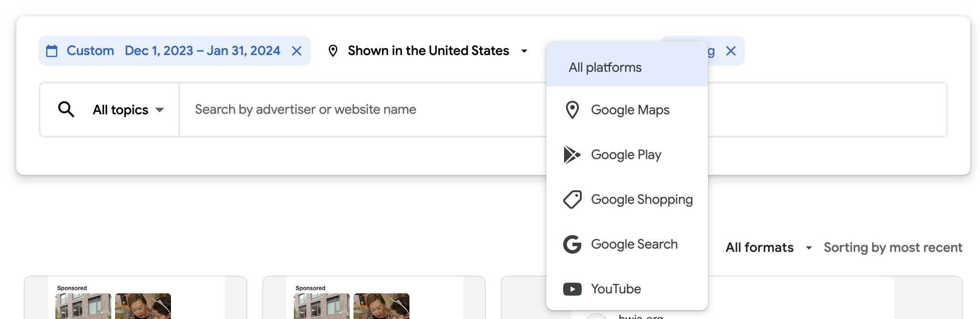This screenshot has width=980, height=319.
Task: Focus the advertiser search field
Action: 363,110
